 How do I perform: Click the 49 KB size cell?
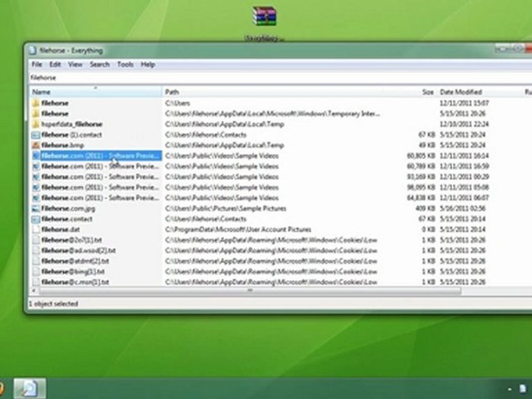[x=427, y=145]
